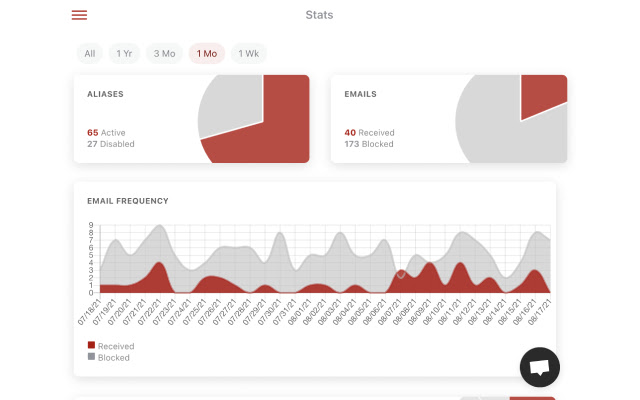Click the 40 Received emails count
640x400 pixels.
point(369,133)
